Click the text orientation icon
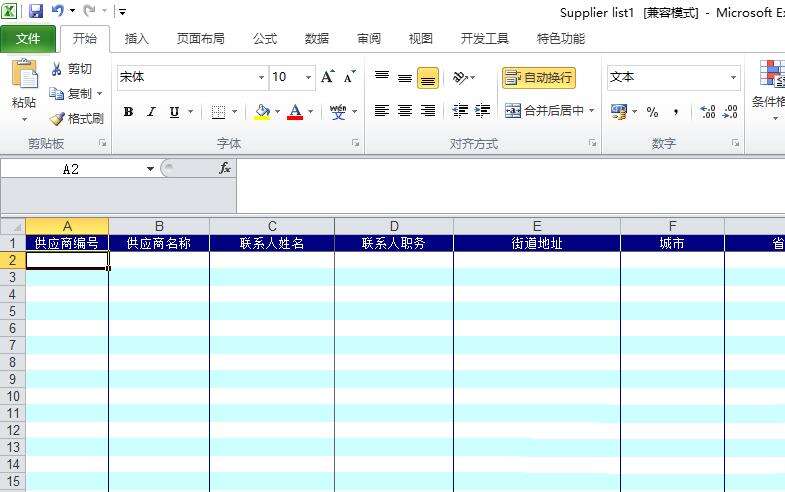Screen dimensions: 785x492 click(x=460, y=78)
